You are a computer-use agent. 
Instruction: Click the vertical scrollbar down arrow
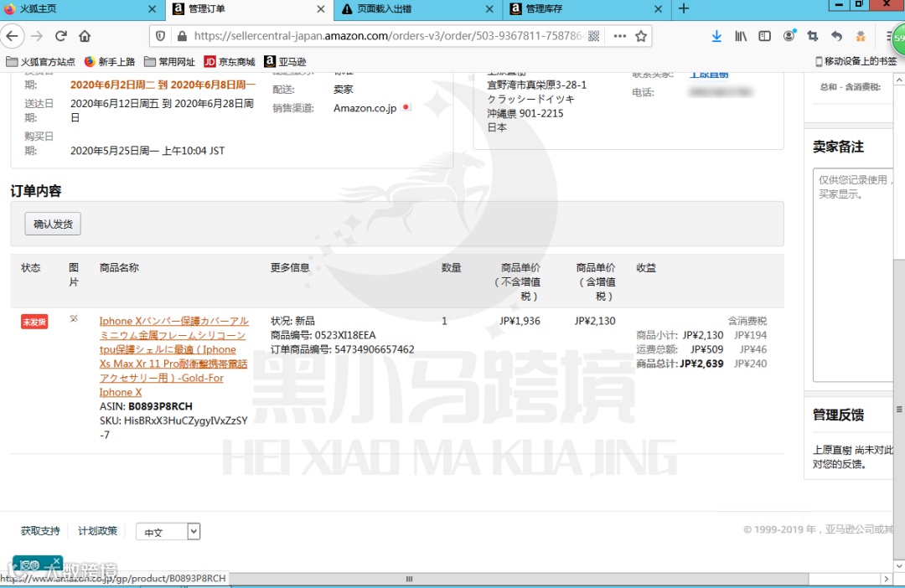point(899,566)
